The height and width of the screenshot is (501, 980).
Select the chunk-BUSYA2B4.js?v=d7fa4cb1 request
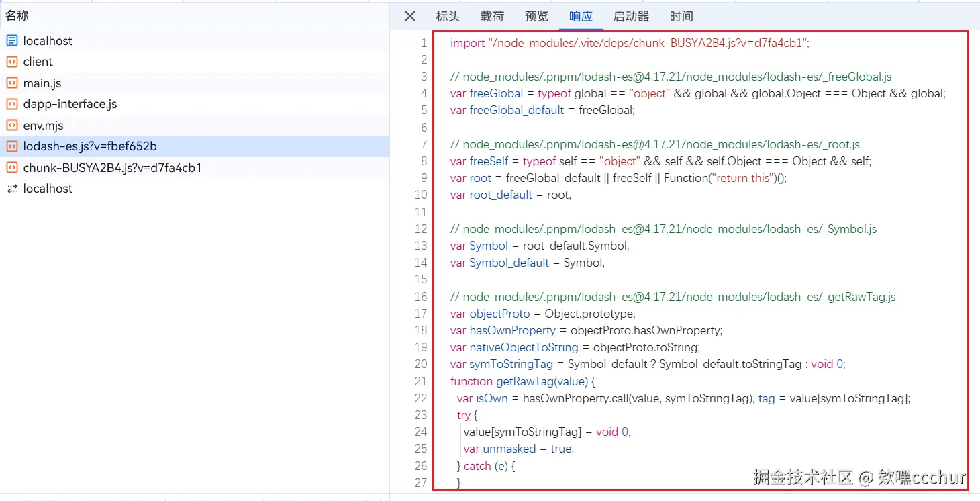[x=195, y=167]
